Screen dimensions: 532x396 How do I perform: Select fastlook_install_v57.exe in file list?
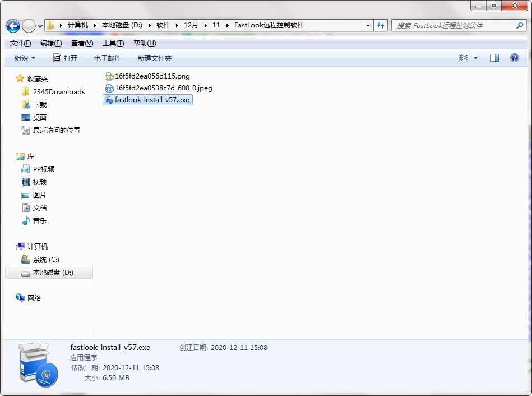point(147,100)
